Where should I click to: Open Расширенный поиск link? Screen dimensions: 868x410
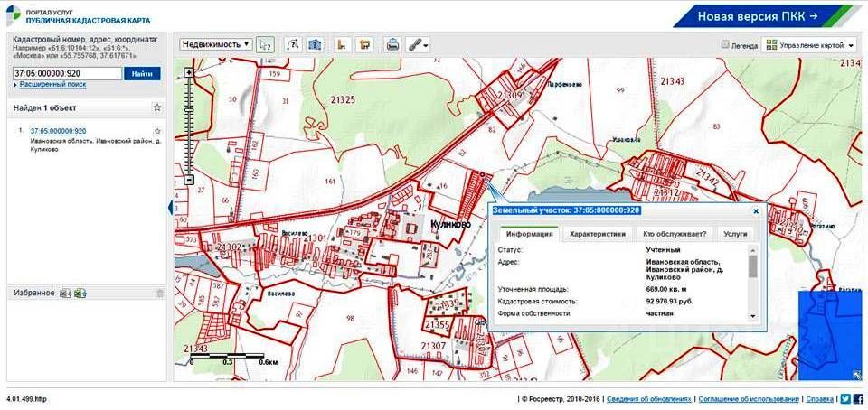pos(52,85)
